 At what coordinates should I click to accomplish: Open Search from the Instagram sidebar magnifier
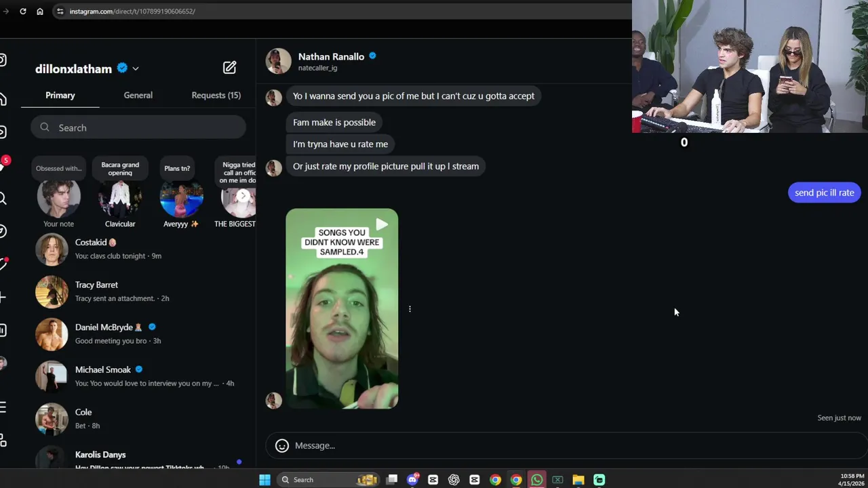point(3,198)
